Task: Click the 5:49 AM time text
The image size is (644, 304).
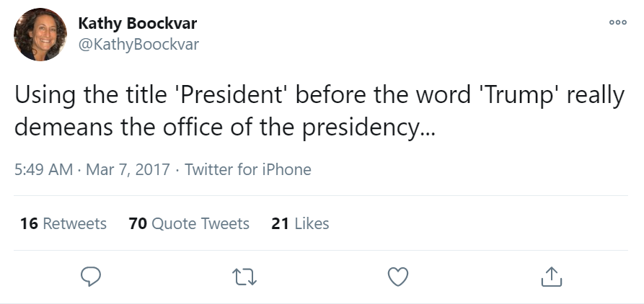Action: pos(43,170)
